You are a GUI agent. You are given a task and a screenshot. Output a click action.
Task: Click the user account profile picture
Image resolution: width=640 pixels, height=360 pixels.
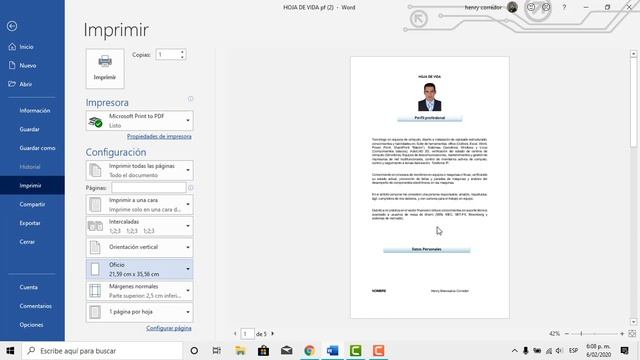tap(512, 7)
